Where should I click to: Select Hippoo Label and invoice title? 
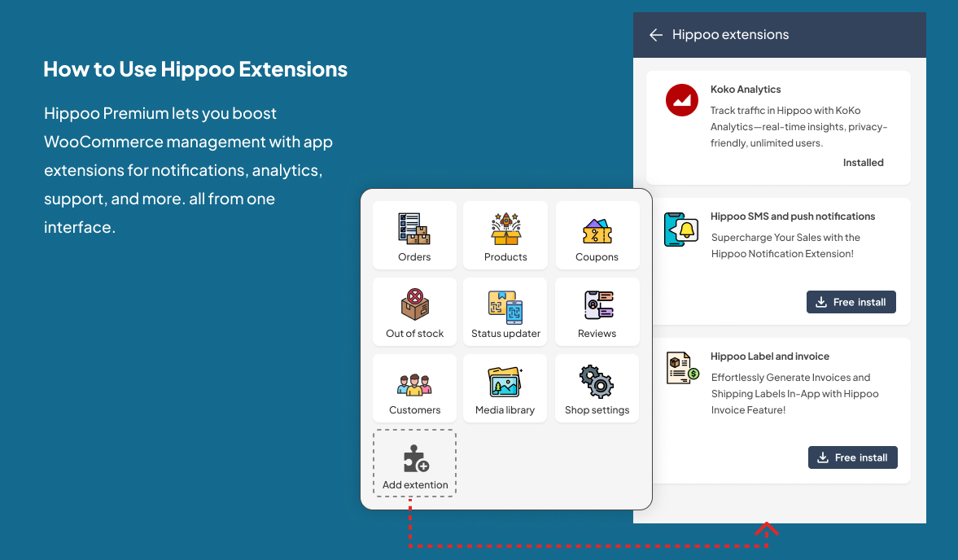coord(770,356)
